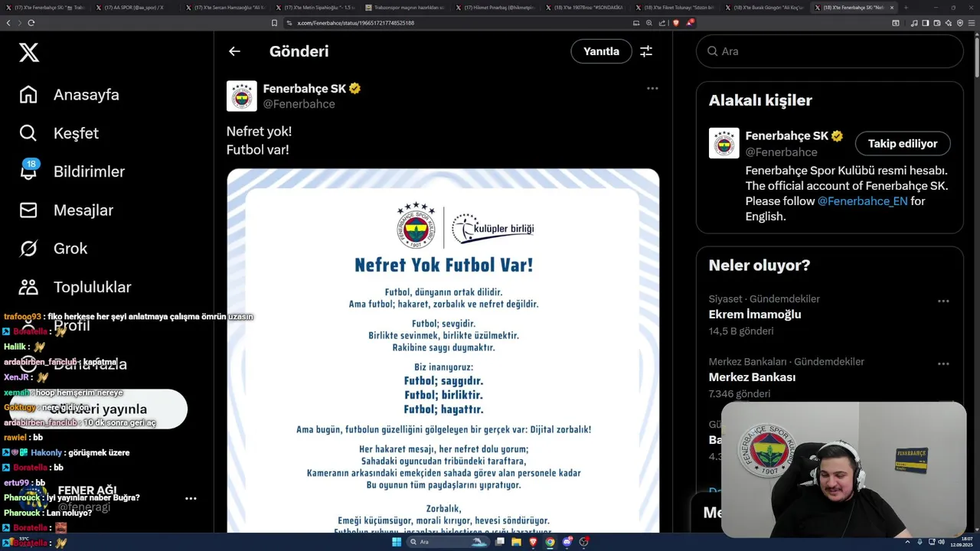The width and height of the screenshot is (980, 551).
Task: Open options for Merkez Bankası trend
Action: tap(943, 364)
